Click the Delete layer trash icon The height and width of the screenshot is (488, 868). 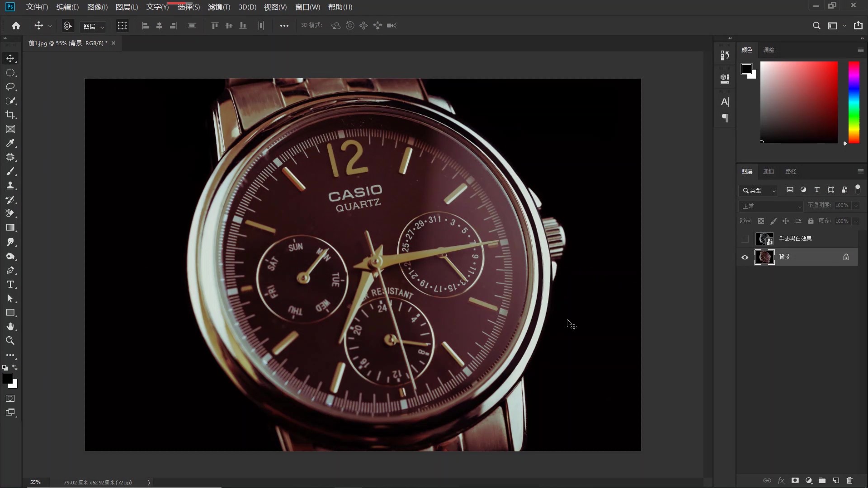click(x=849, y=480)
